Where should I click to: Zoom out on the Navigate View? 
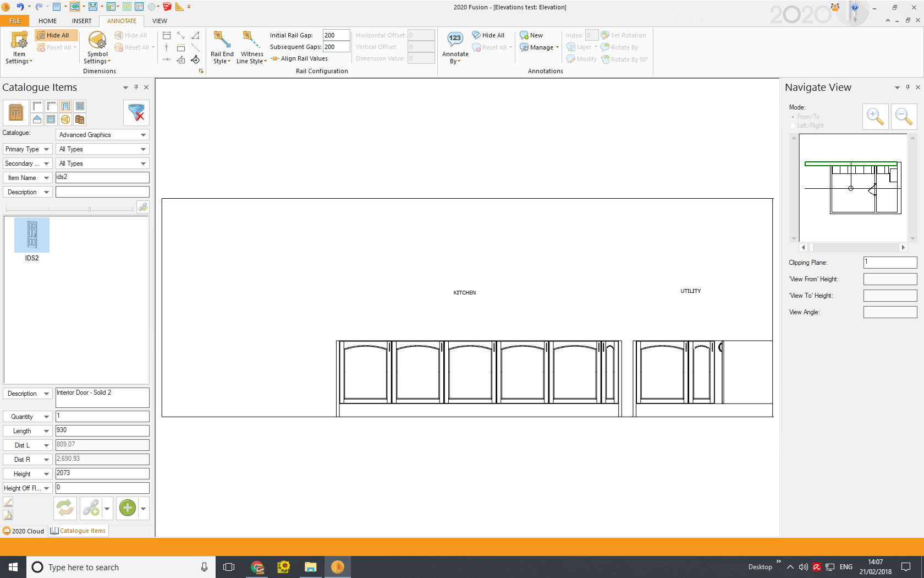(x=904, y=117)
